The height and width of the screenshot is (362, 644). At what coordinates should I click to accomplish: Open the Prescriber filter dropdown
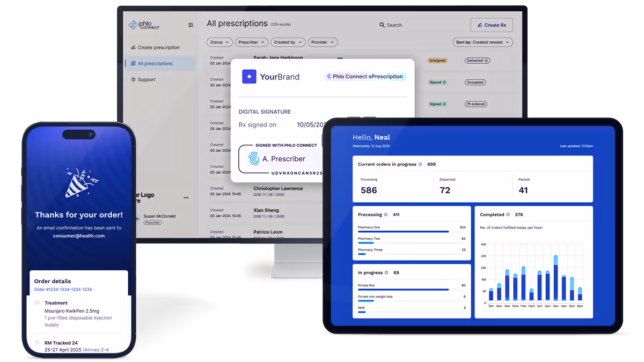[x=251, y=42]
